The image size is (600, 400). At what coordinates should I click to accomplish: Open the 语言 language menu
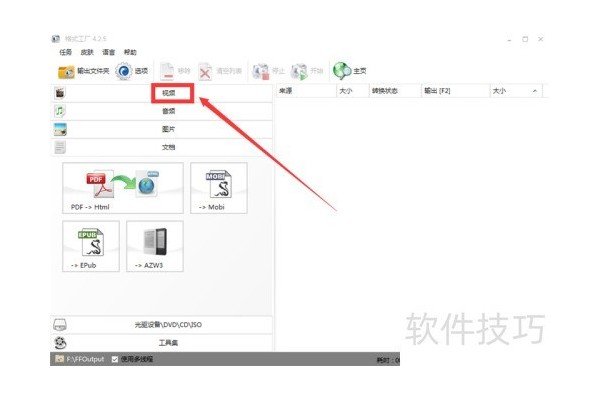coord(109,52)
